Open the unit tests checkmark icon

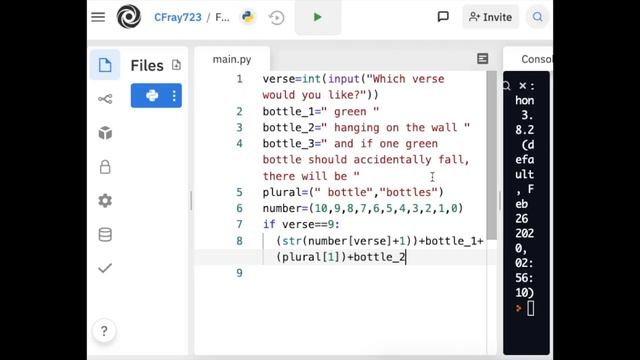[105, 268]
